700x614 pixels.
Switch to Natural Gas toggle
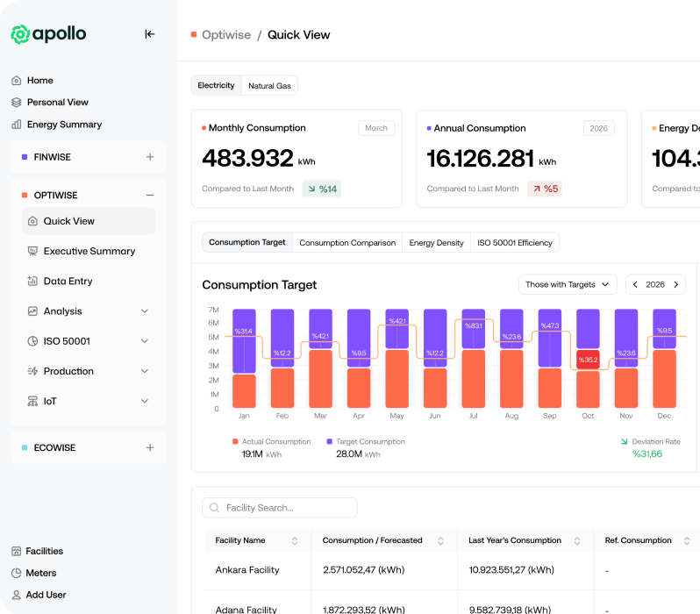pyautogui.click(x=269, y=86)
